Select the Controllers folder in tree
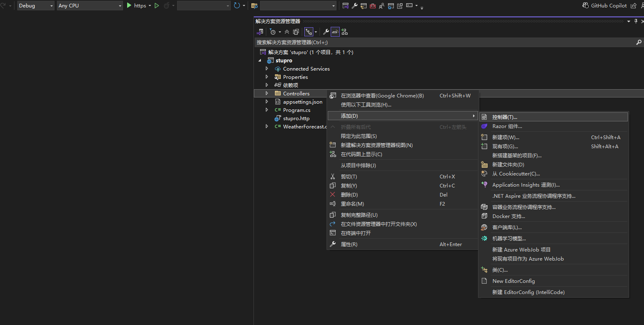644x325 pixels. (x=296, y=94)
